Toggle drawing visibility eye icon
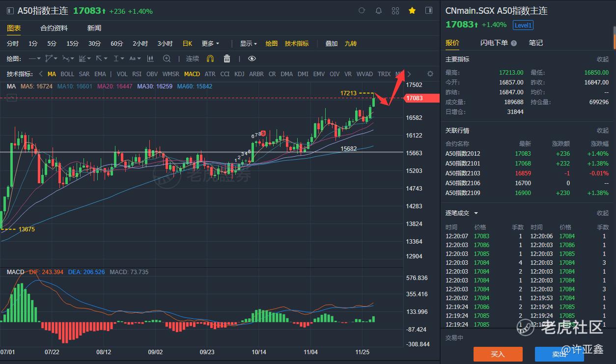 coord(252,58)
